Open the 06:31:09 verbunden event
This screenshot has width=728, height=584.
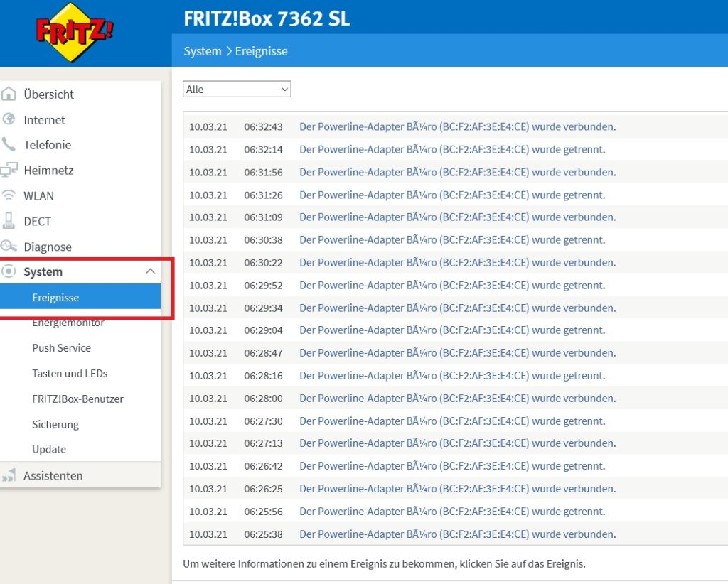pos(457,217)
